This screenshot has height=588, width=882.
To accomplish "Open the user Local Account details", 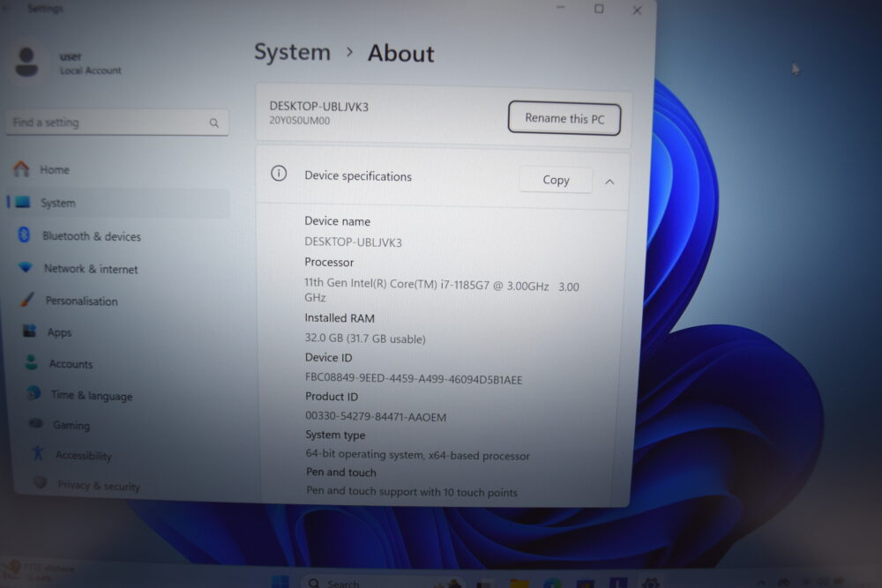I will coord(90,63).
